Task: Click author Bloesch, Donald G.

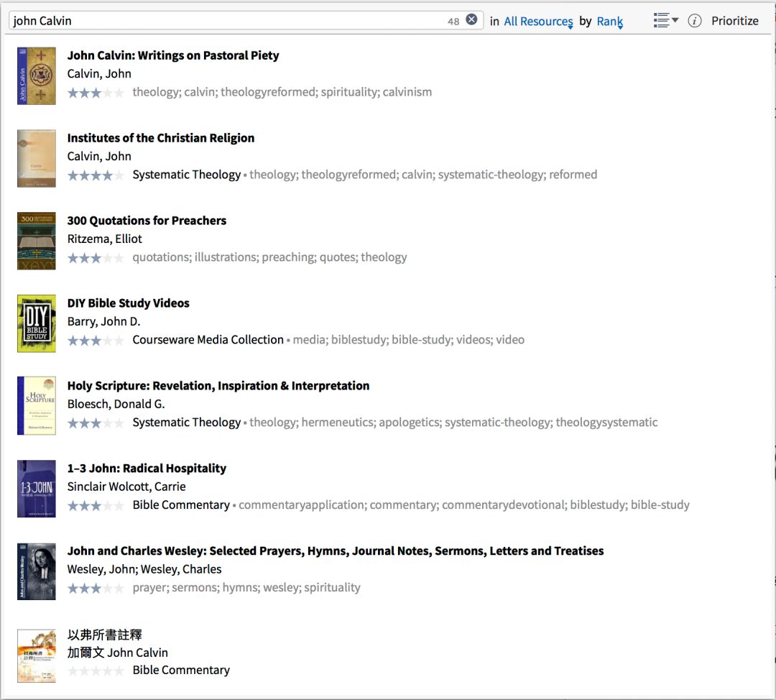Action: point(116,404)
